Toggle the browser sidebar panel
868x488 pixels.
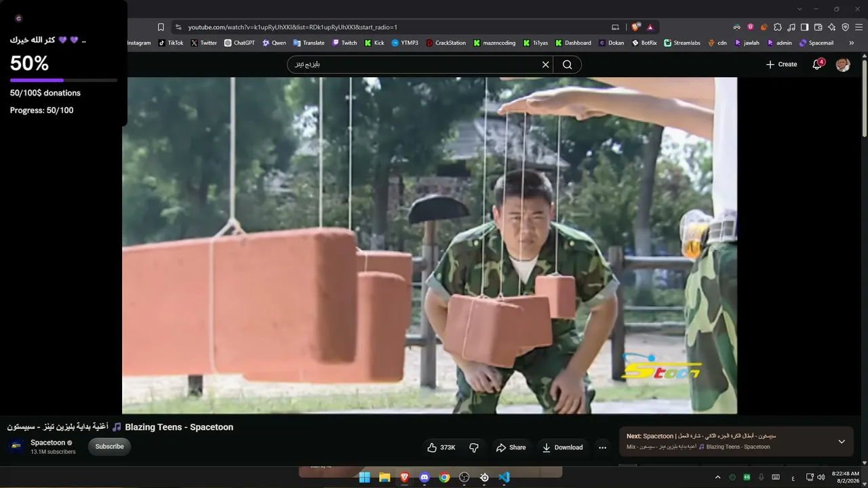(x=804, y=27)
